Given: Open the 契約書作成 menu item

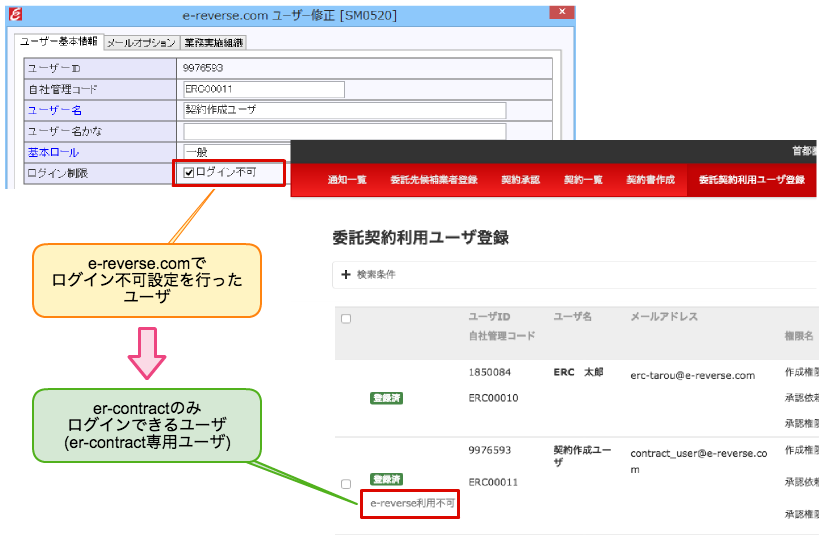Looking at the screenshot, I should (x=651, y=180).
